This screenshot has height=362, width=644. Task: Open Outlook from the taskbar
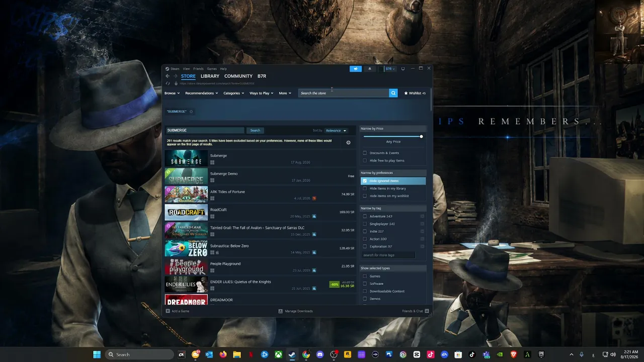coord(209,354)
